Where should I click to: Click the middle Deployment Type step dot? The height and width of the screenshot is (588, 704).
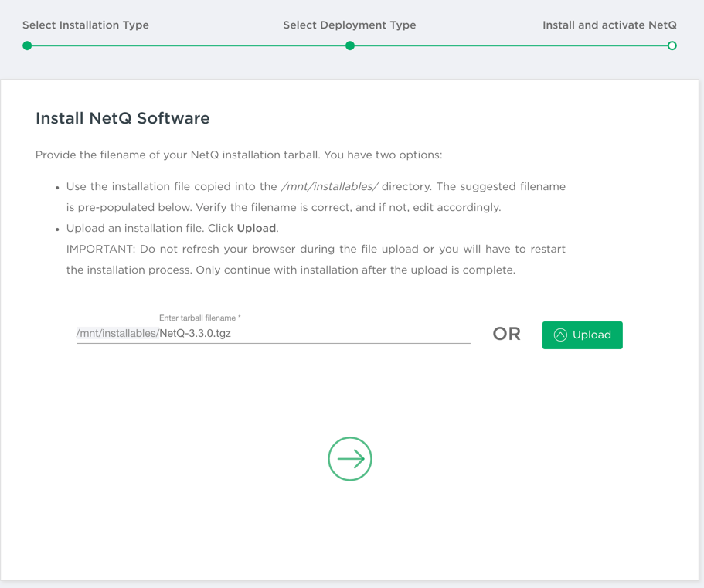350,46
